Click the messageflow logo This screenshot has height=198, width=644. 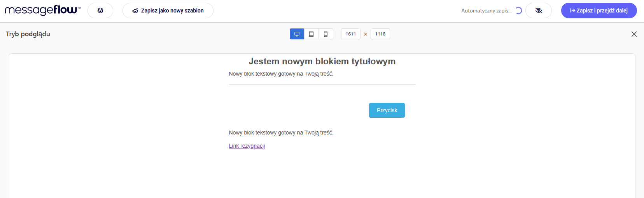tap(42, 11)
